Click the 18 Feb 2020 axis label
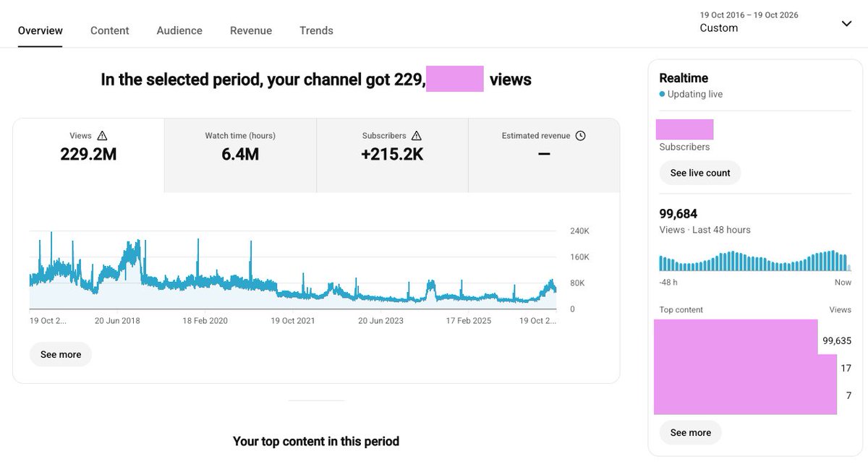Screen dimensions: 868x464 point(205,321)
